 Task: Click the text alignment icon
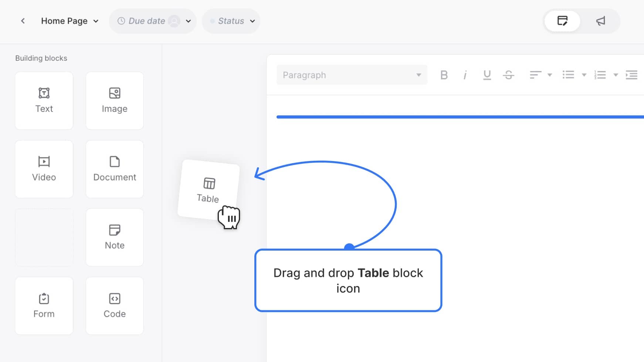(x=535, y=75)
